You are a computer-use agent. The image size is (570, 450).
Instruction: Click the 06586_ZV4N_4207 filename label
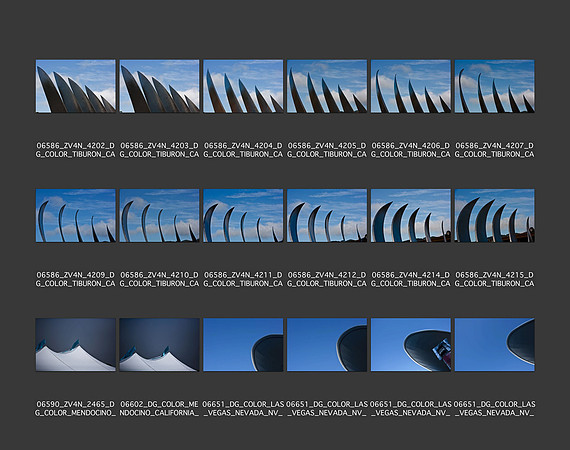(x=495, y=150)
